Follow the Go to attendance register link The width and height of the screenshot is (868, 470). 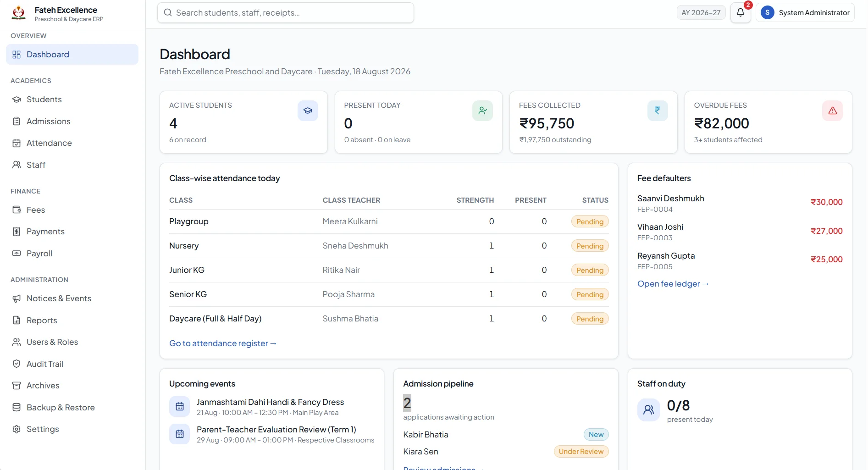point(223,343)
